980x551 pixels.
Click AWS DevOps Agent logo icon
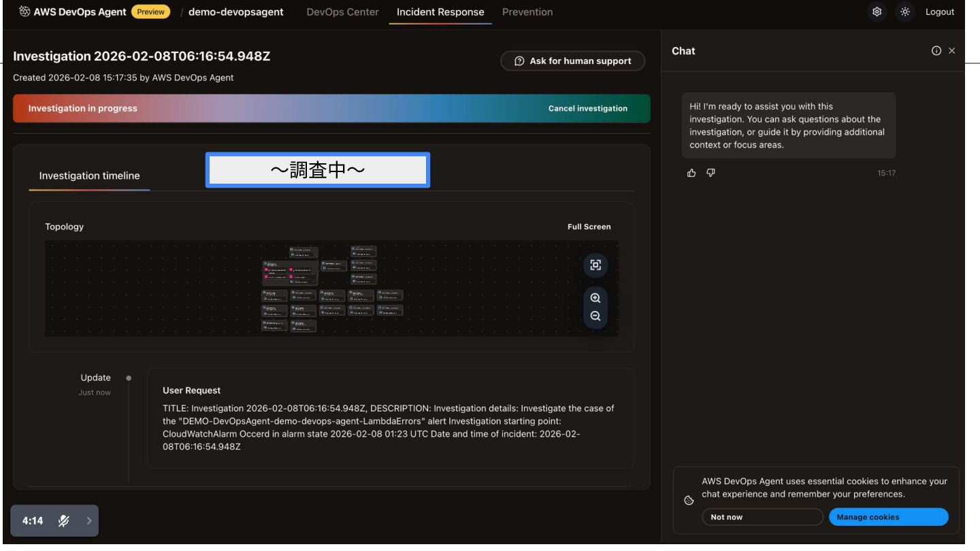25,12
